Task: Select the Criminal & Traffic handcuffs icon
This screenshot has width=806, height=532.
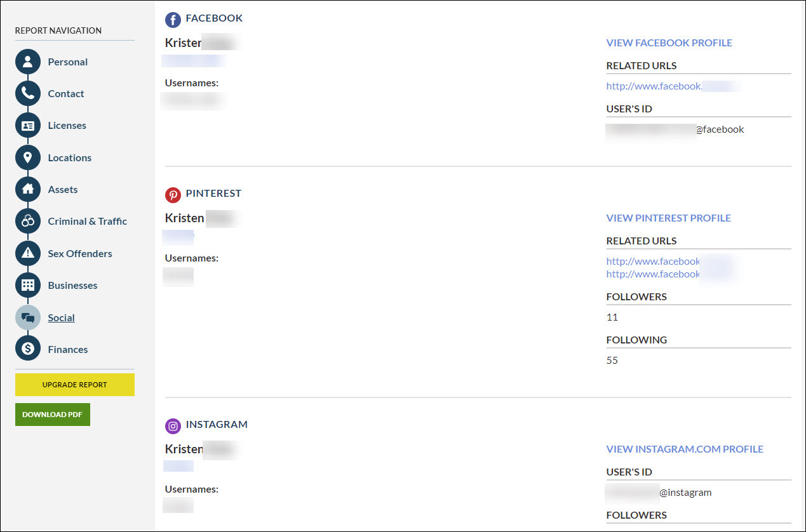Action: pyautogui.click(x=28, y=222)
